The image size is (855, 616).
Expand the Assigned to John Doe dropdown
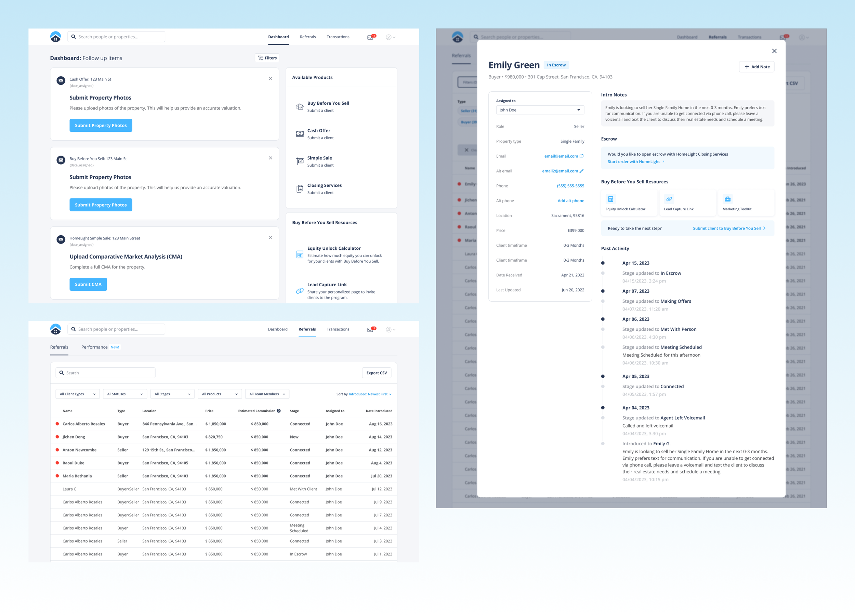(x=540, y=110)
